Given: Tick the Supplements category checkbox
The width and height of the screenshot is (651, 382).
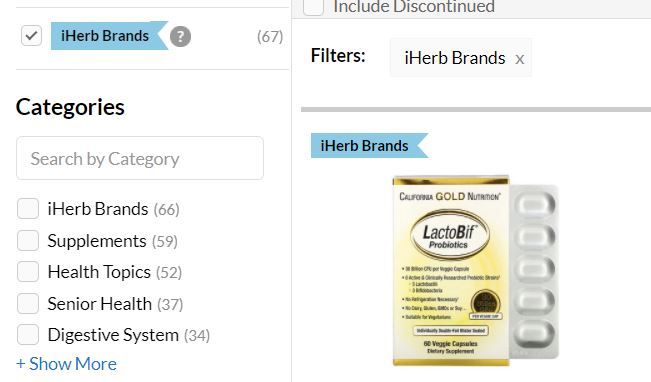Looking at the screenshot, I should click(x=28, y=240).
